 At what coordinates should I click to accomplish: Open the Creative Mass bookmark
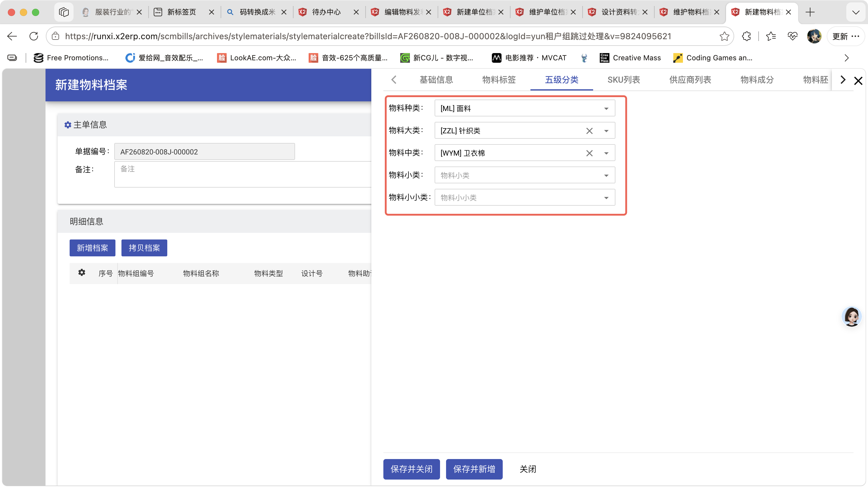click(x=630, y=58)
